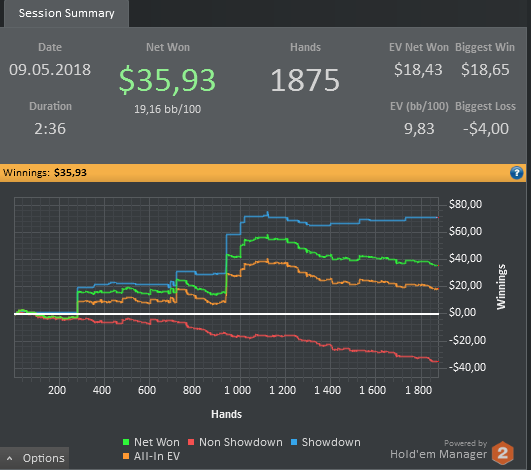Click the Winnings vertical axis title
This screenshot has height=470, width=531.
pyautogui.click(x=501, y=287)
